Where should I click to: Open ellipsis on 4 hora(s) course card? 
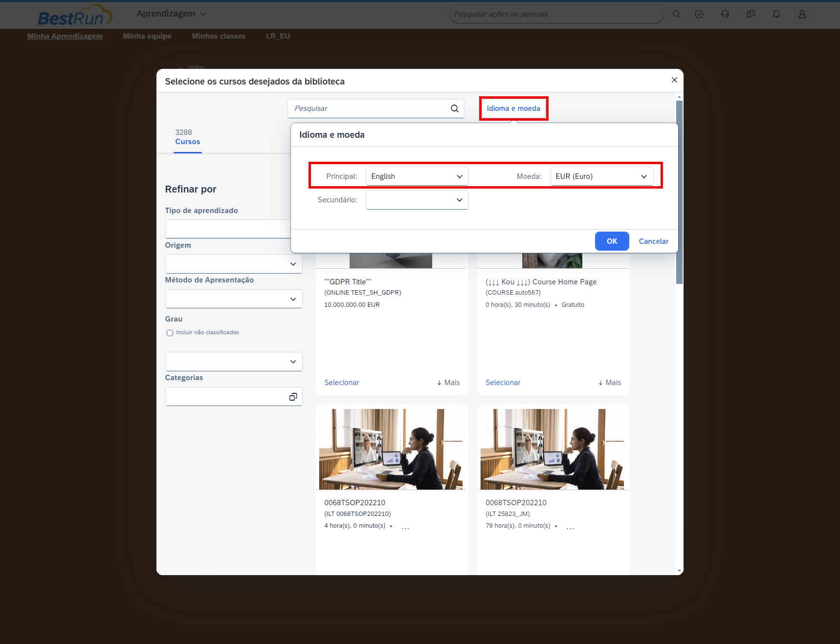(405, 527)
